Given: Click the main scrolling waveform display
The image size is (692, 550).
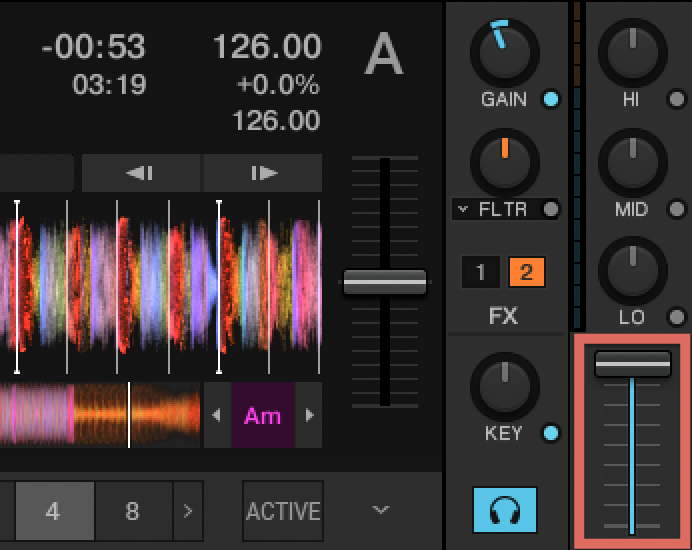Looking at the screenshot, I should (161, 287).
